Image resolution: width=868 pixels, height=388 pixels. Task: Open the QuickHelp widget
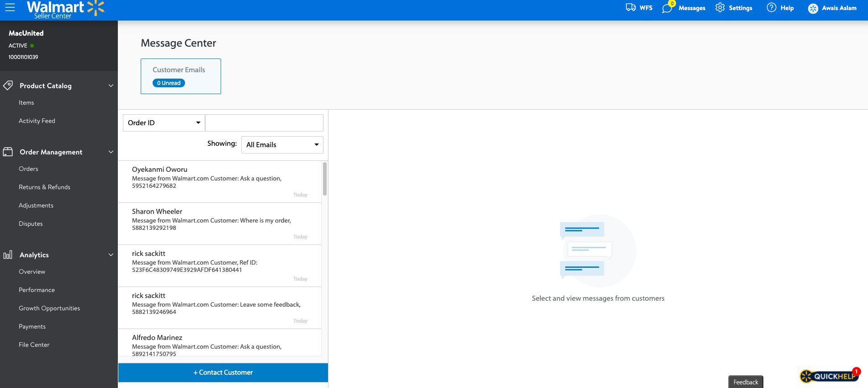[x=829, y=376]
